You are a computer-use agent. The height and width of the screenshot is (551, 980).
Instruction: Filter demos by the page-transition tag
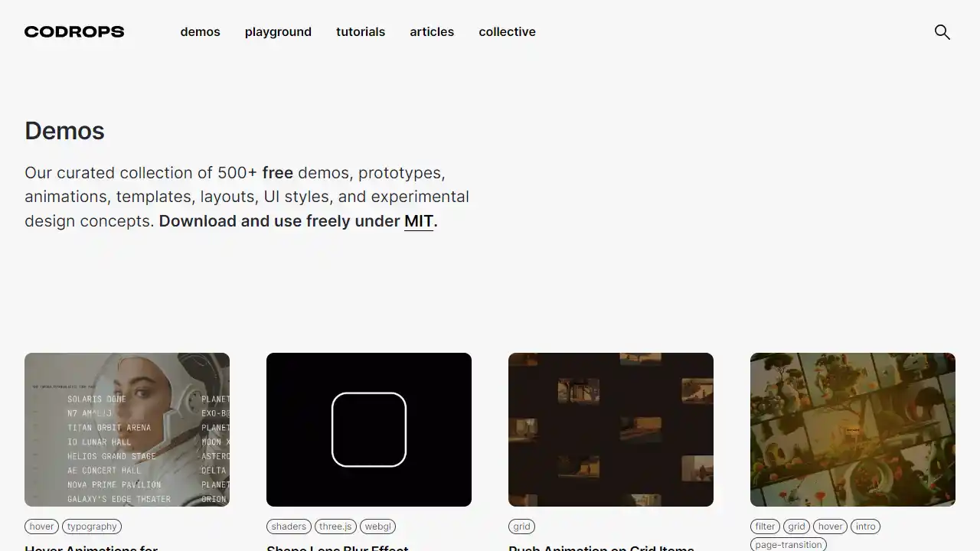tap(788, 544)
